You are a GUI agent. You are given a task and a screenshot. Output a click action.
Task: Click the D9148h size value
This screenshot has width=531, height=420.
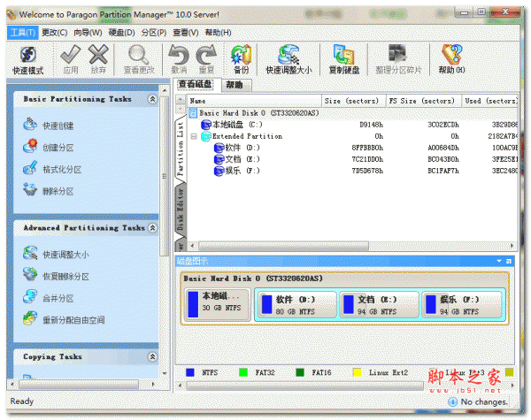pos(371,125)
